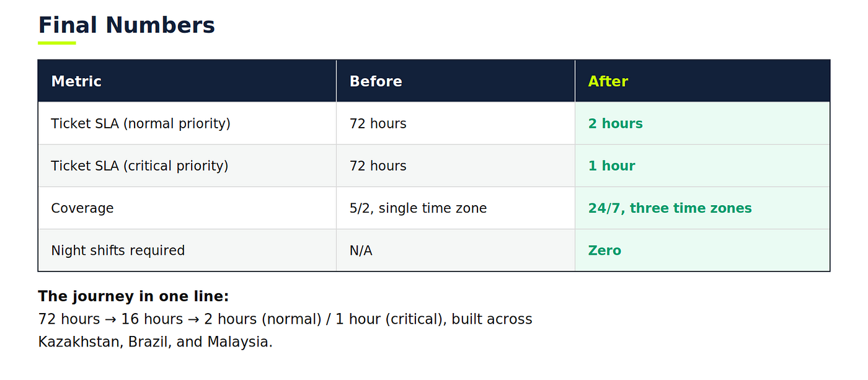Click the 2 hours value
868x380 pixels.
pyautogui.click(x=616, y=123)
